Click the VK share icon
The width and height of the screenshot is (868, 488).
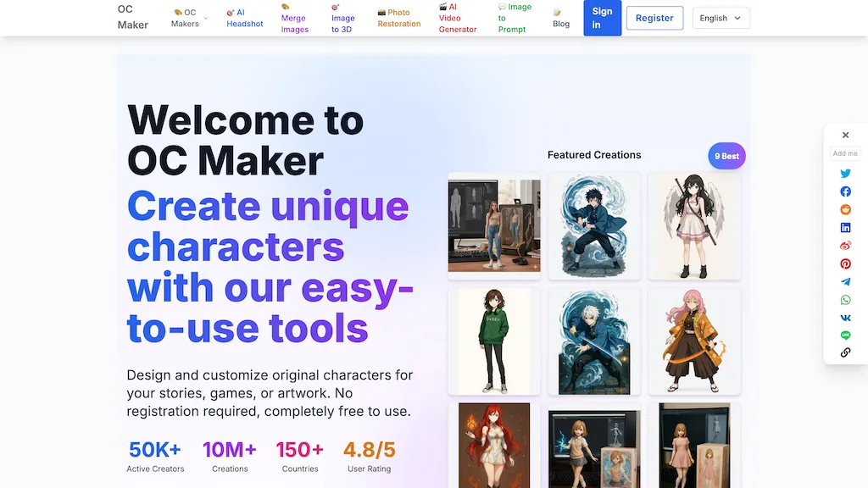(845, 317)
